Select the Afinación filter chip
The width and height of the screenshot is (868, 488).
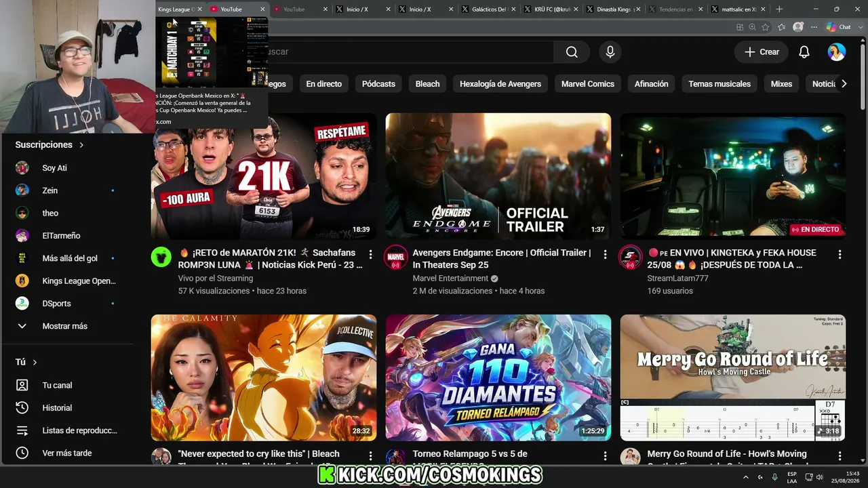pos(651,84)
